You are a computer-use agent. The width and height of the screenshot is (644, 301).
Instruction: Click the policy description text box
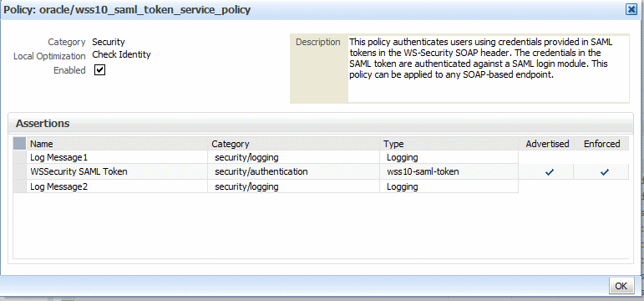[x=489, y=69]
